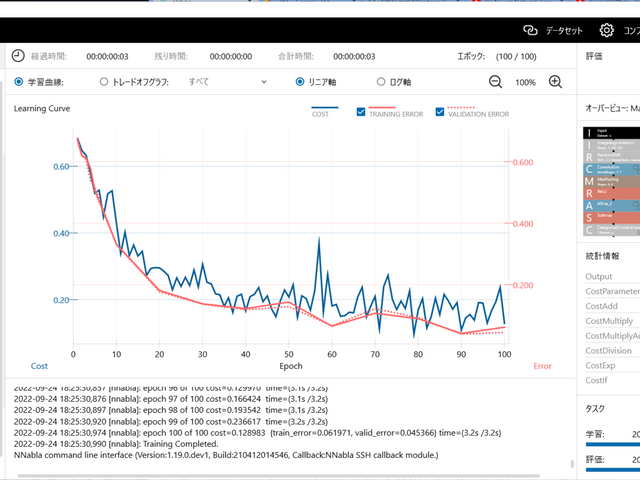The height and width of the screenshot is (480, 640).
Task: Click the 経過時間 value 00:00:00:03
Action: point(107,56)
